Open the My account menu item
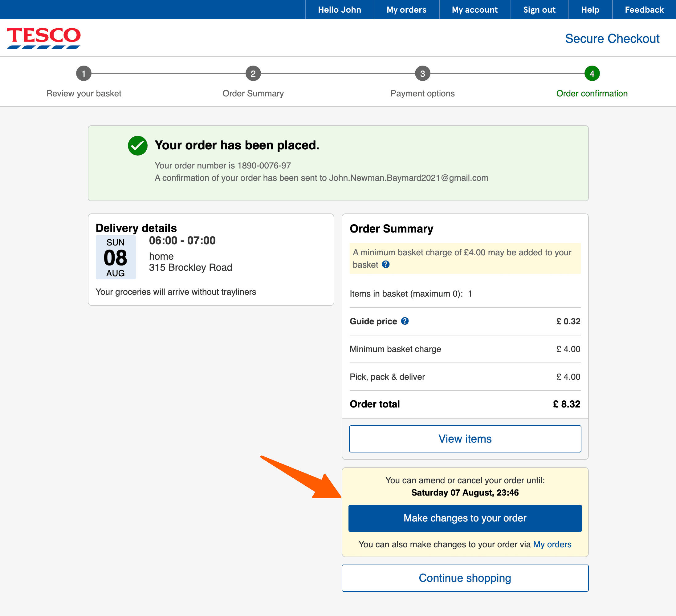Screen dimensions: 676x616 [475, 9]
